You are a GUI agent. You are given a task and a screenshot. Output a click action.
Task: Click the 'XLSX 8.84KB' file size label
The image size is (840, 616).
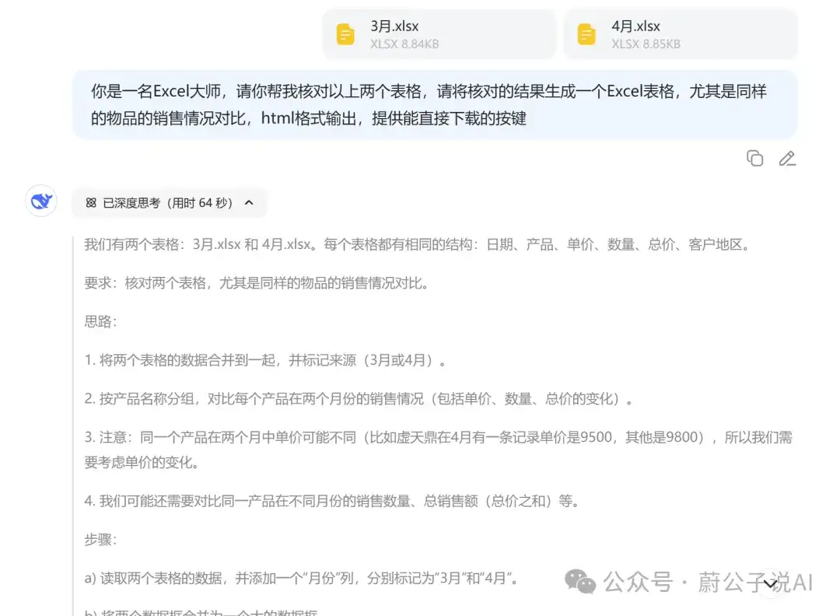point(404,44)
